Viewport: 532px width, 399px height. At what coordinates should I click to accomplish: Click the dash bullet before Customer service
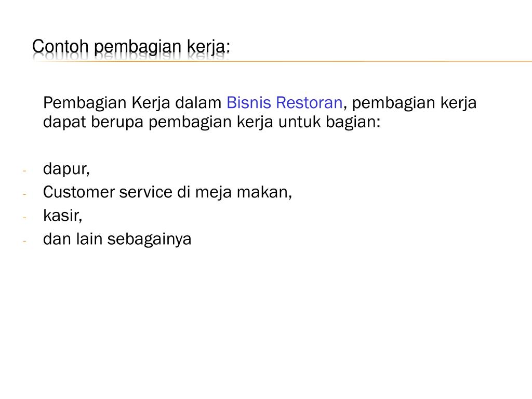coord(24,194)
